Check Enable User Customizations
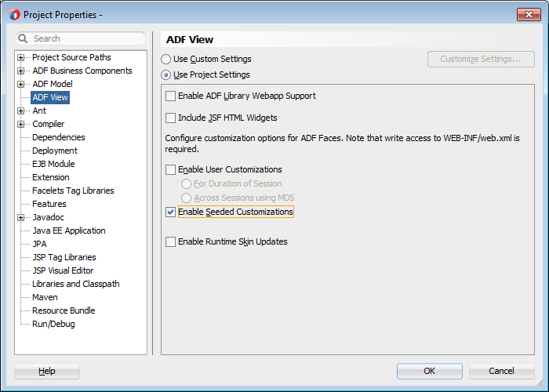549x392 pixels. [171, 169]
